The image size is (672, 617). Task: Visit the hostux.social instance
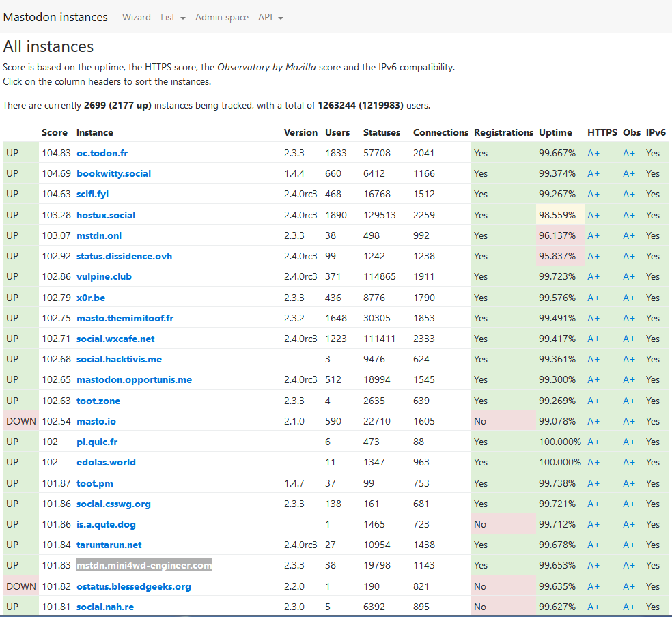click(x=106, y=215)
